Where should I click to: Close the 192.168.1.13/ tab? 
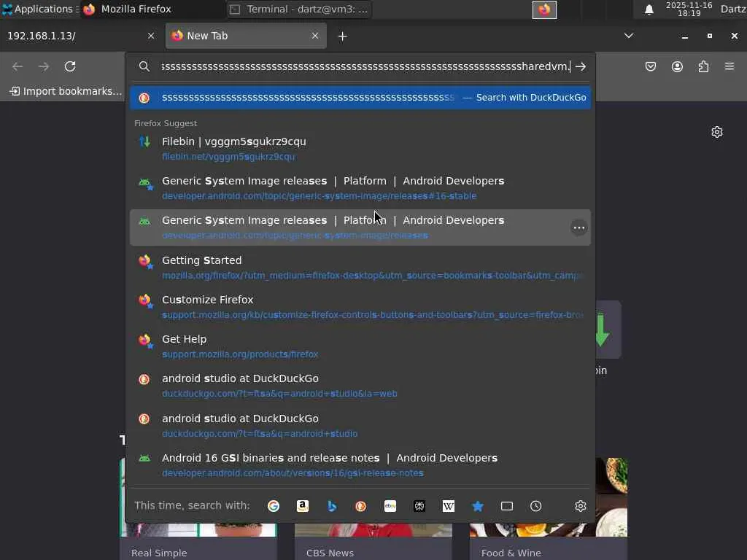click(x=151, y=36)
